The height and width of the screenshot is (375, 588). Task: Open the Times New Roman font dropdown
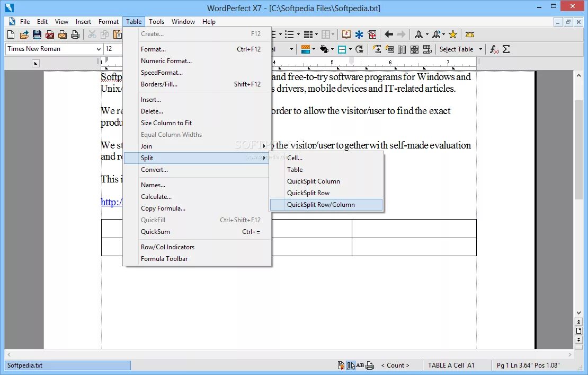[98, 49]
